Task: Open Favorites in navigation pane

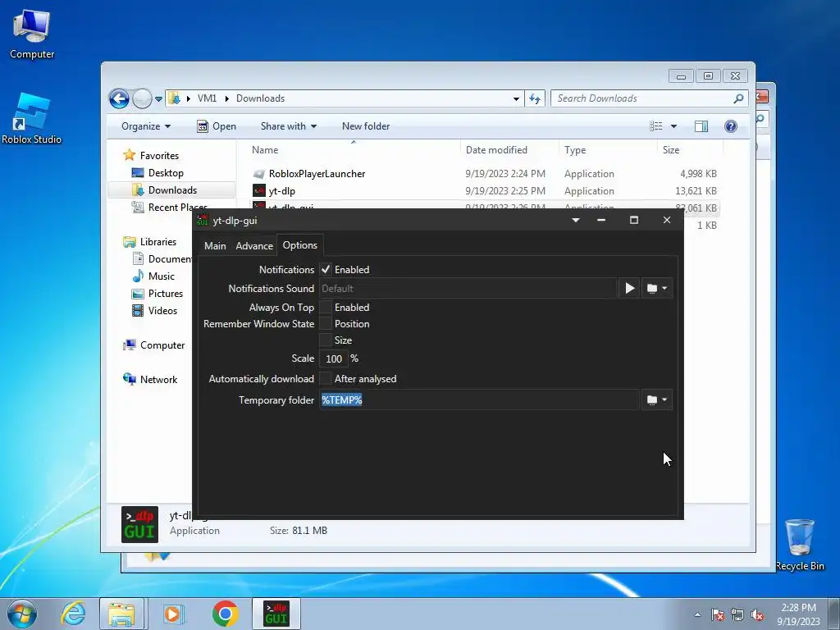Action: [x=159, y=156]
